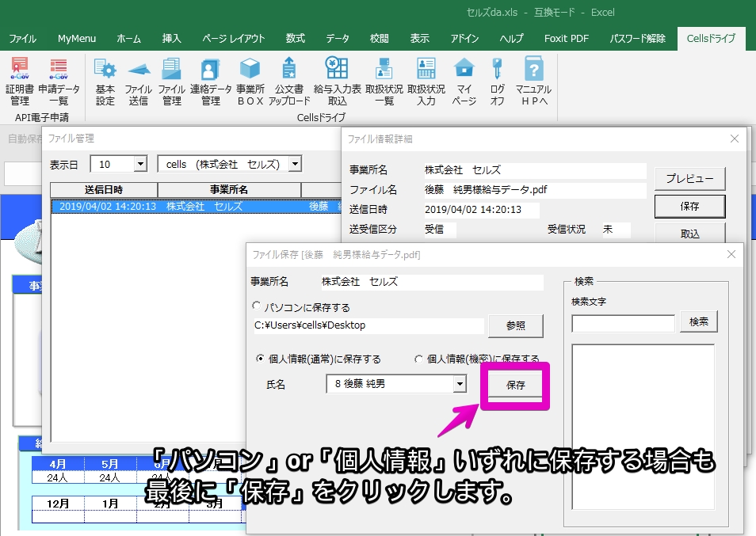Open 申請データ一覧 icon
The image size is (756, 536).
(x=59, y=81)
